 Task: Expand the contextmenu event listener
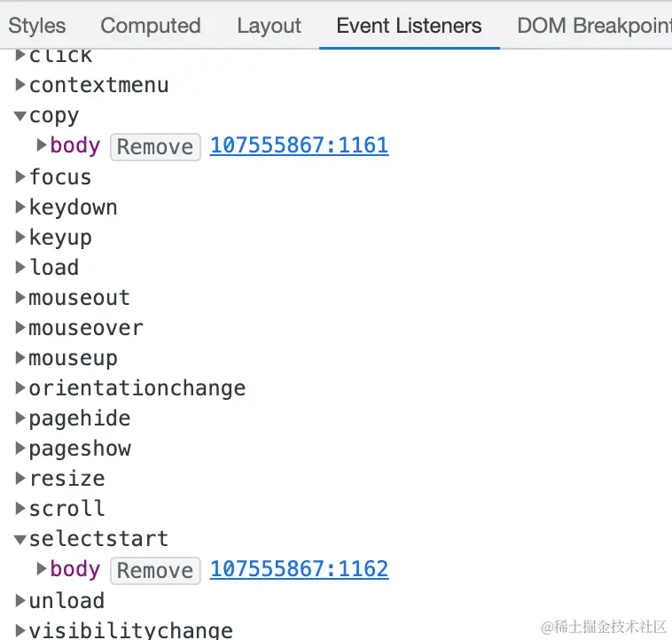20,86
